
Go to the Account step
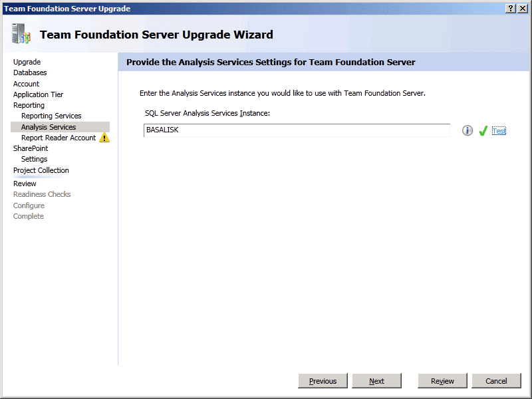click(x=26, y=84)
